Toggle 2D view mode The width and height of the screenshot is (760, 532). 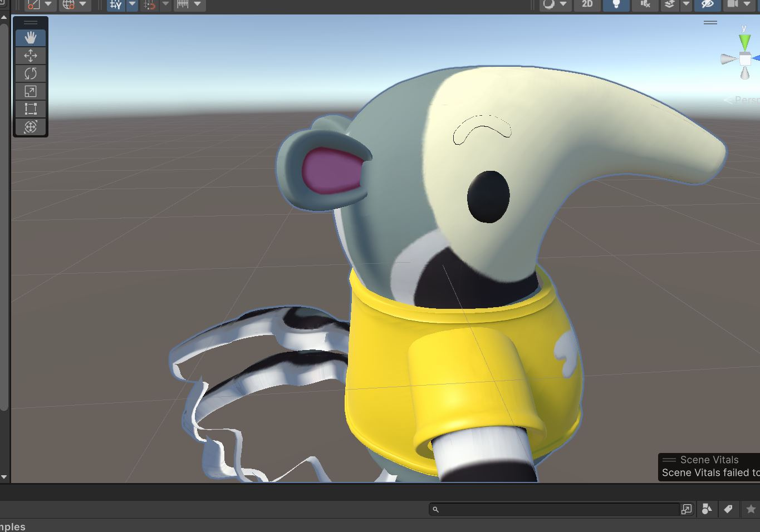pos(587,4)
